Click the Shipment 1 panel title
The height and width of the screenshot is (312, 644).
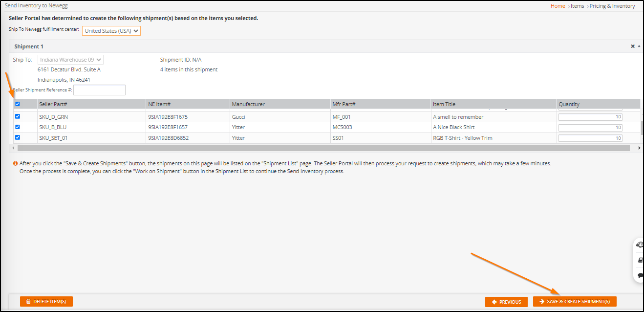[29, 46]
